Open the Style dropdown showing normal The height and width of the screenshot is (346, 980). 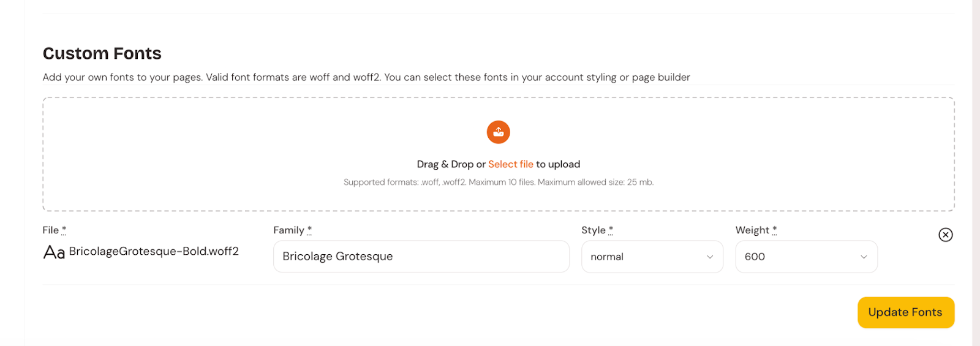pos(651,257)
